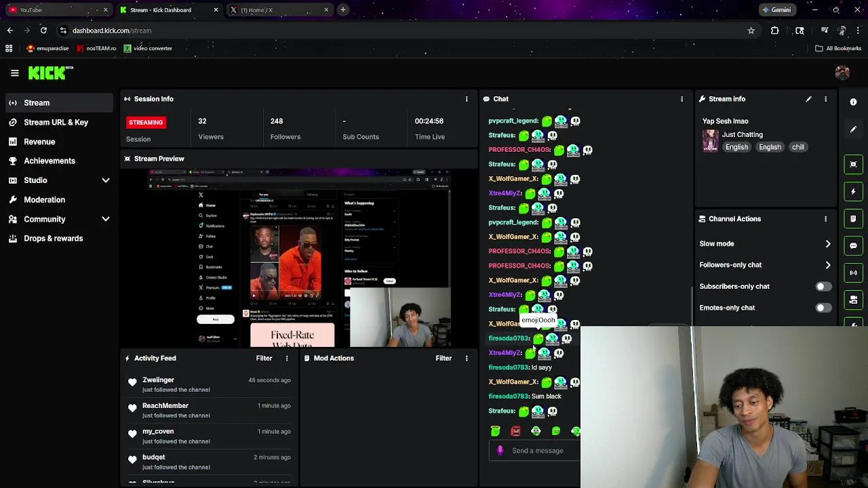Open Channel Actions three-dot menu
This screenshot has width=868, height=488.
(825, 219)
